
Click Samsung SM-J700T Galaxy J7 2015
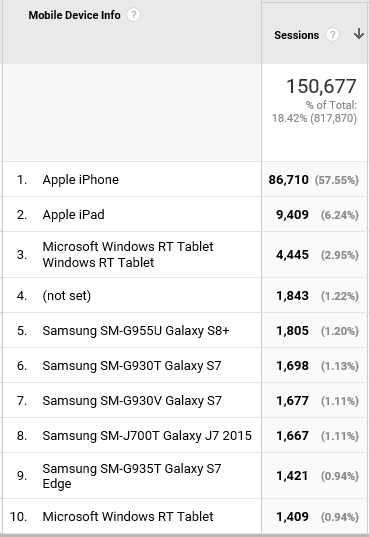pyautogui.click(x=147, y=436)
